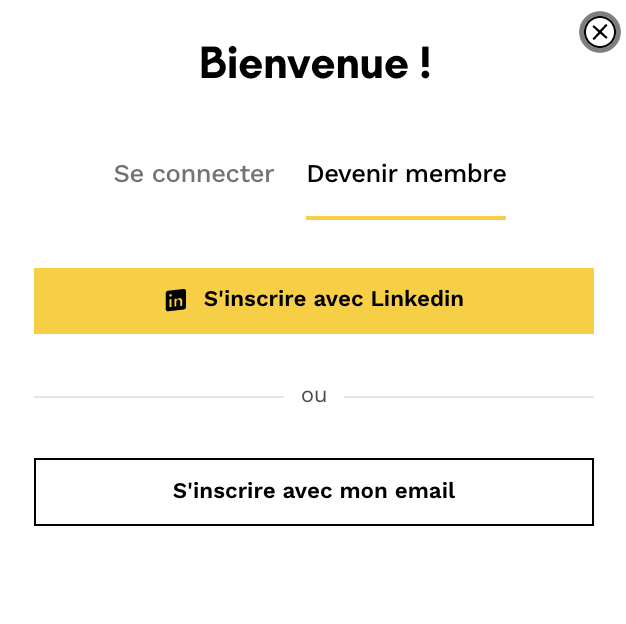
Task: Sign up using the yellow LinkedIn button
Action: click(x=314, y=300)
